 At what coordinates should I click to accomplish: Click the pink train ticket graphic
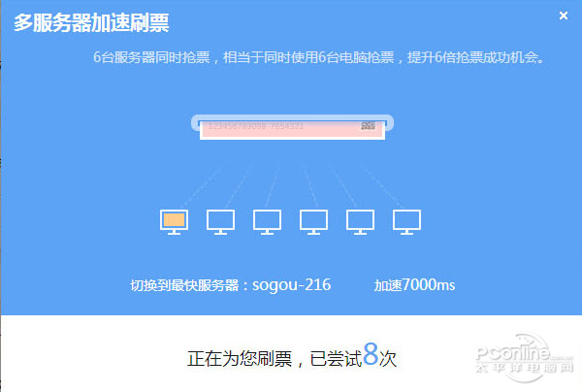coord(293,130)
